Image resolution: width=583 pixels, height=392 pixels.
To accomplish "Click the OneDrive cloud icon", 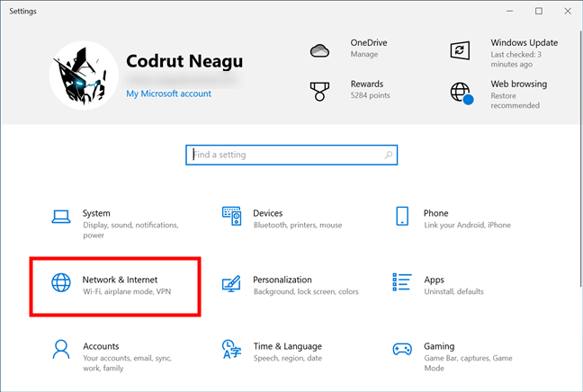I will (319, 50).
